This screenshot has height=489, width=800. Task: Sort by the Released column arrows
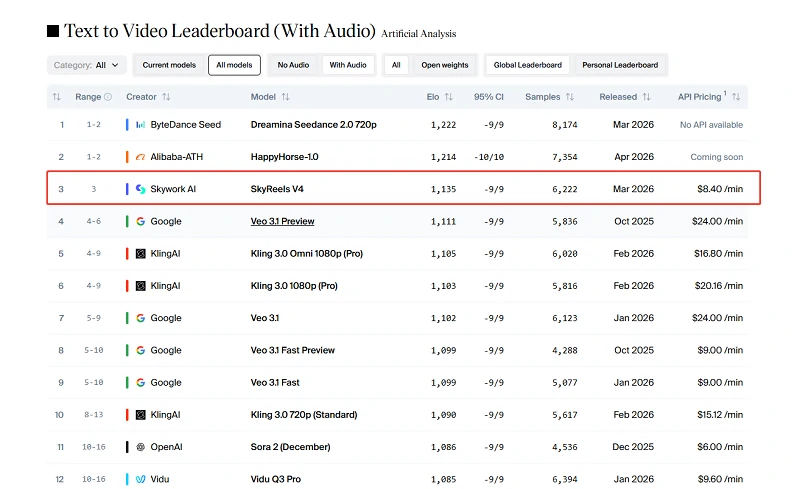pos(646,97)
